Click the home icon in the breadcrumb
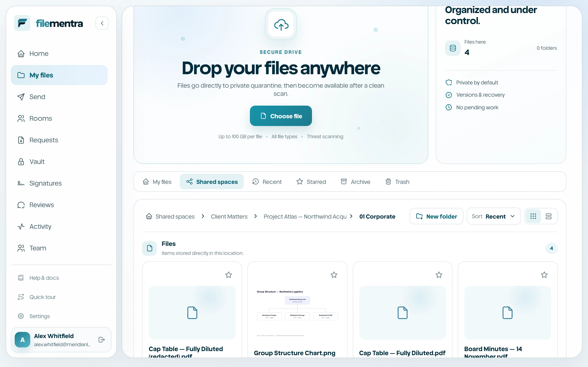This screenshot has width=588, height=367. [149, 216]
